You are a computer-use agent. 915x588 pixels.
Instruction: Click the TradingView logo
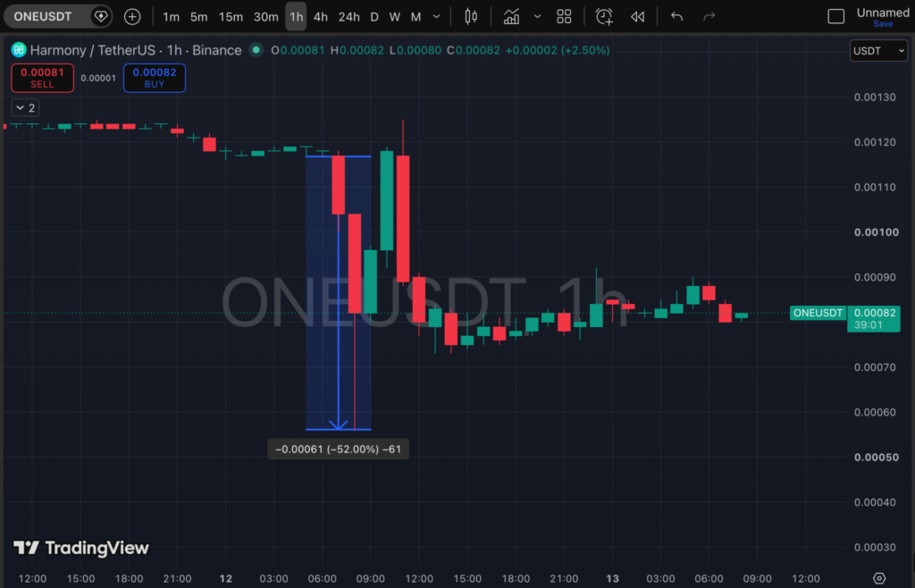[x=81, y=548]
